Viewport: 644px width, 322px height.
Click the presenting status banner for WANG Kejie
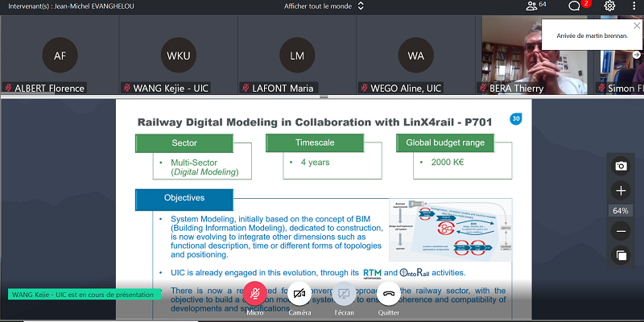pos(85,294)
